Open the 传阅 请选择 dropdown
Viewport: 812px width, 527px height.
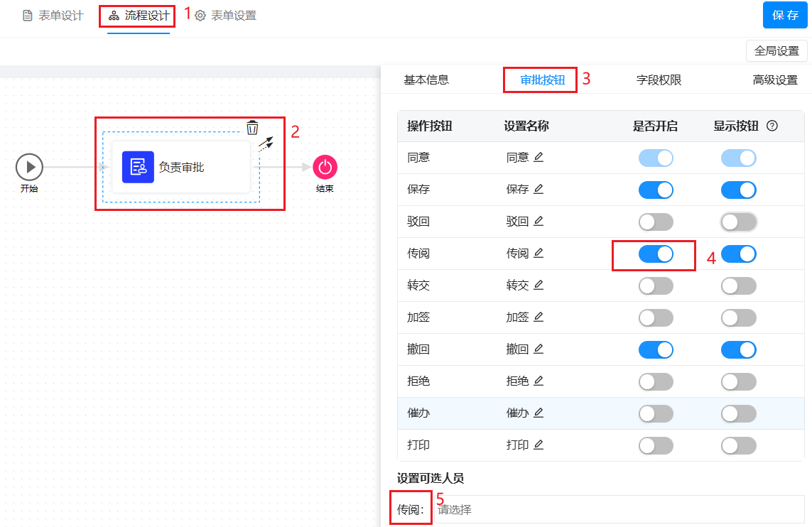(618, 509)
